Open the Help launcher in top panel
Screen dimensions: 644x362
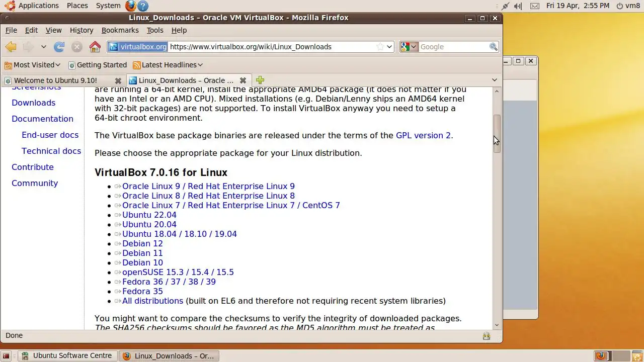(142, 6)
